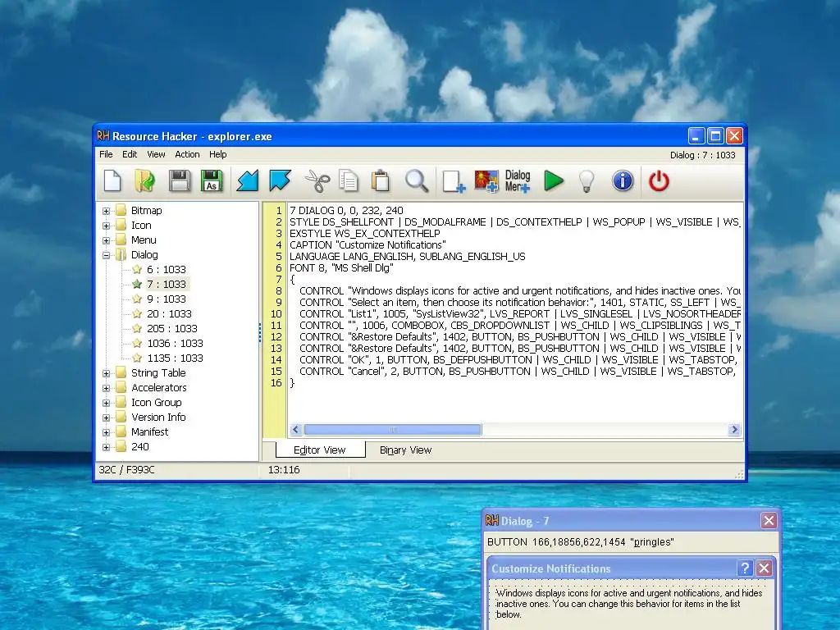840x630 pixels.
Task: Click the Dialog Menu insert icon
Action: click(x=518, y=181)
